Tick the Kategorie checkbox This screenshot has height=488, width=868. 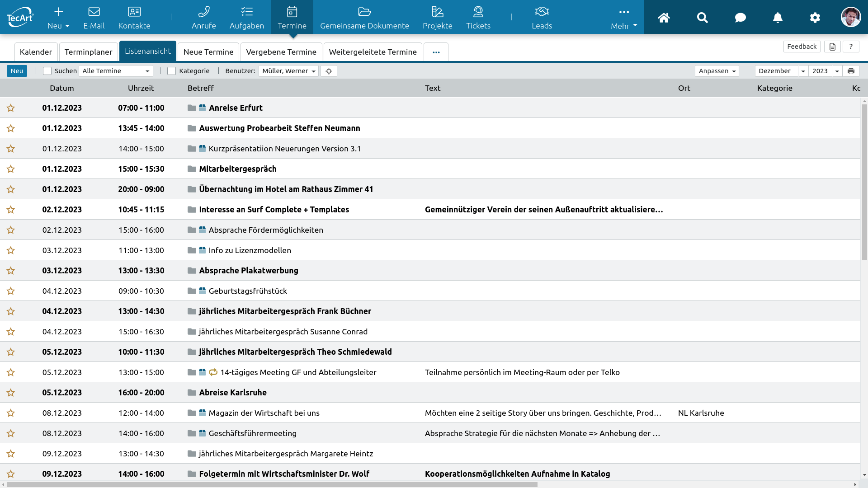(x=171, y=71)
